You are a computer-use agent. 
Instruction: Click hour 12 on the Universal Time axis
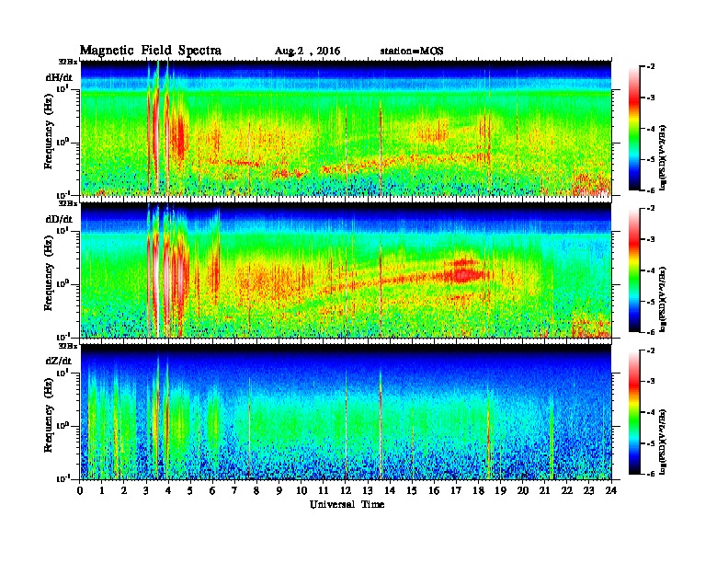pyautogui.click(x=346, y=491)
